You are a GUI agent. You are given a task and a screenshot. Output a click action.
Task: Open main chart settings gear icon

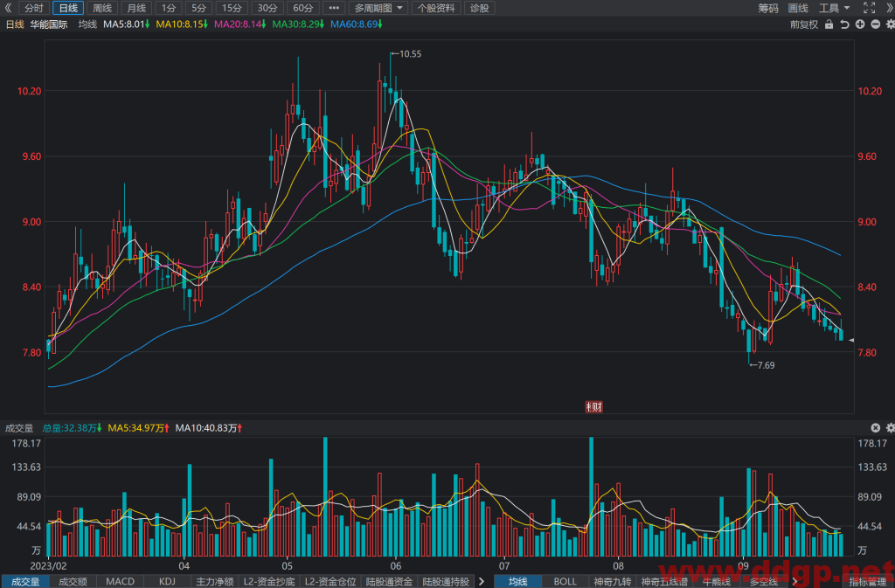[x=890, y=24]
